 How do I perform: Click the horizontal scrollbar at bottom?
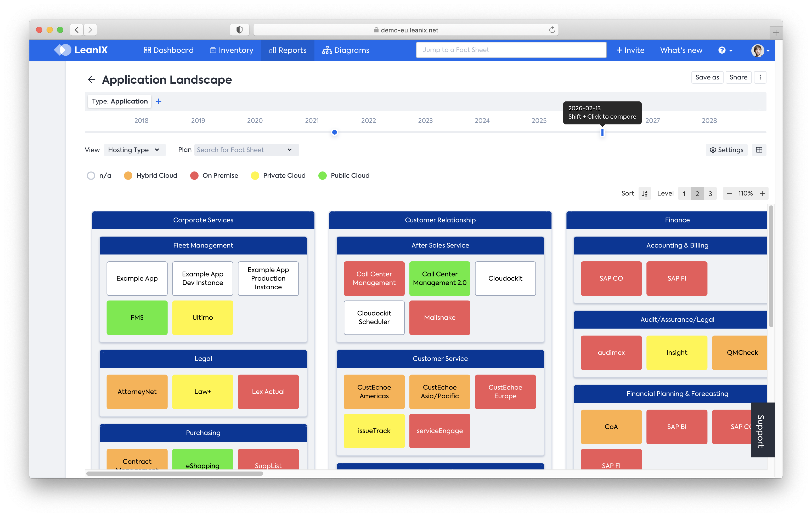[x=174, y=474]
